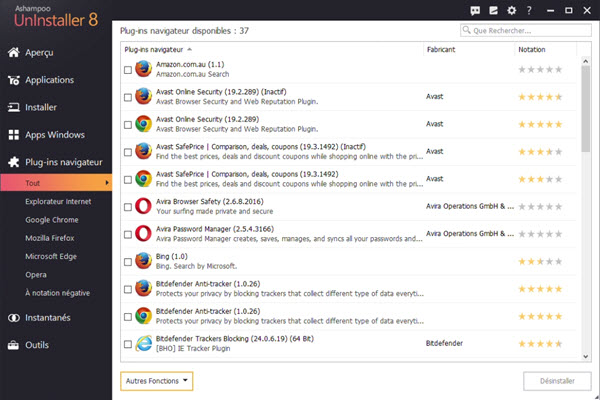This screenshot has width=600, height=400.
Task: Check Chrome Avast SafePrice checkbox
Action: tap(128, 180)
